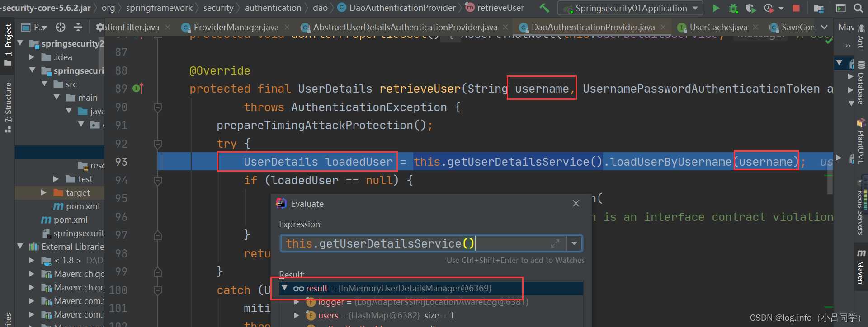
Task: Open the Structure tool window tab
Action: [x=8, y=107]
